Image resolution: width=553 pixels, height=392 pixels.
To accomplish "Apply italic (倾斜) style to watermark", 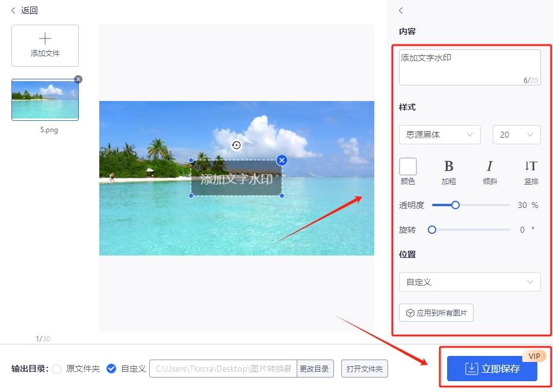I will (x=489, y=167).
